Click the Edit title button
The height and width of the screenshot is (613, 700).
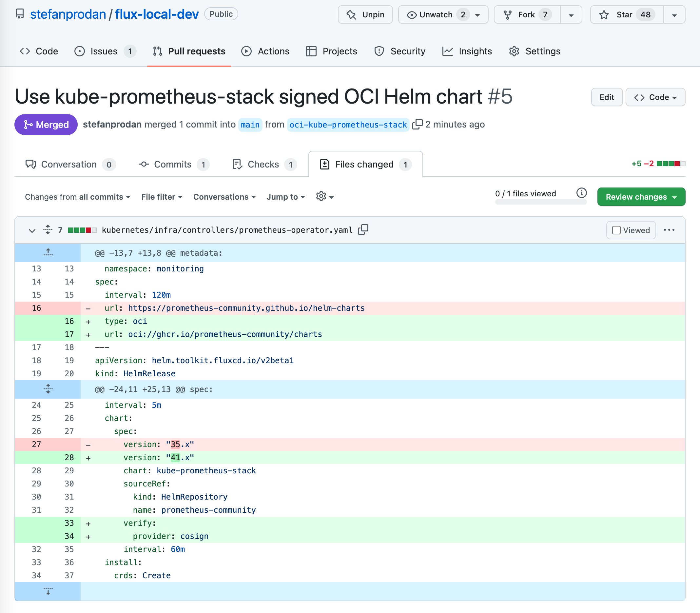click(606, 97)
